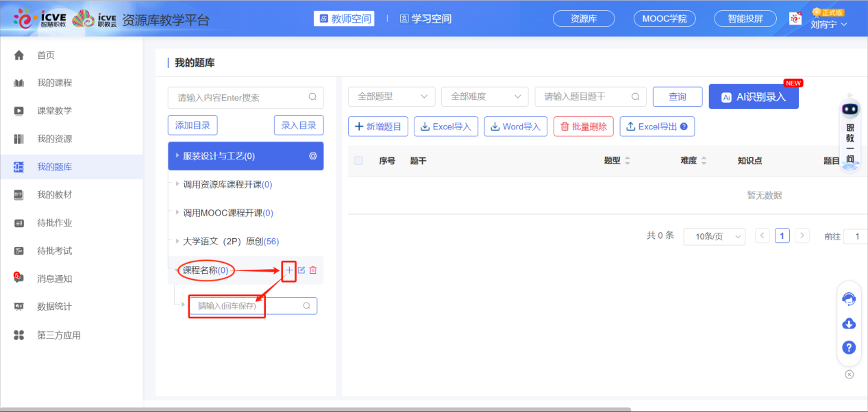Image resolution: width=868 pixels, height=412 pixels.
Task: Open the 全部题型 dropdown
Action: (391, 96)
